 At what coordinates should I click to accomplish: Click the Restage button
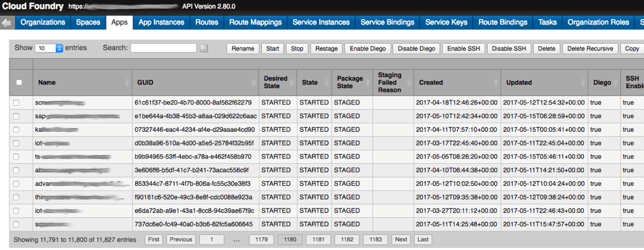coord(327,48)
